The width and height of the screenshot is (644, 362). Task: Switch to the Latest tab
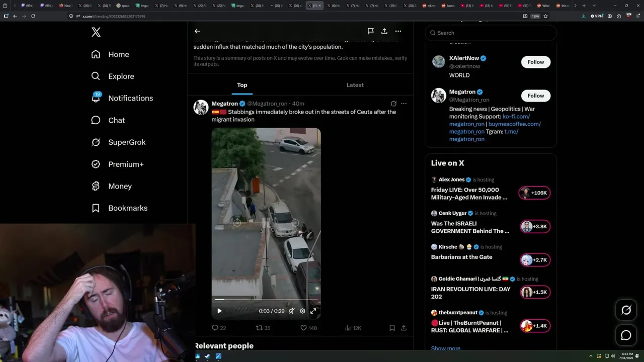point(355,85)
